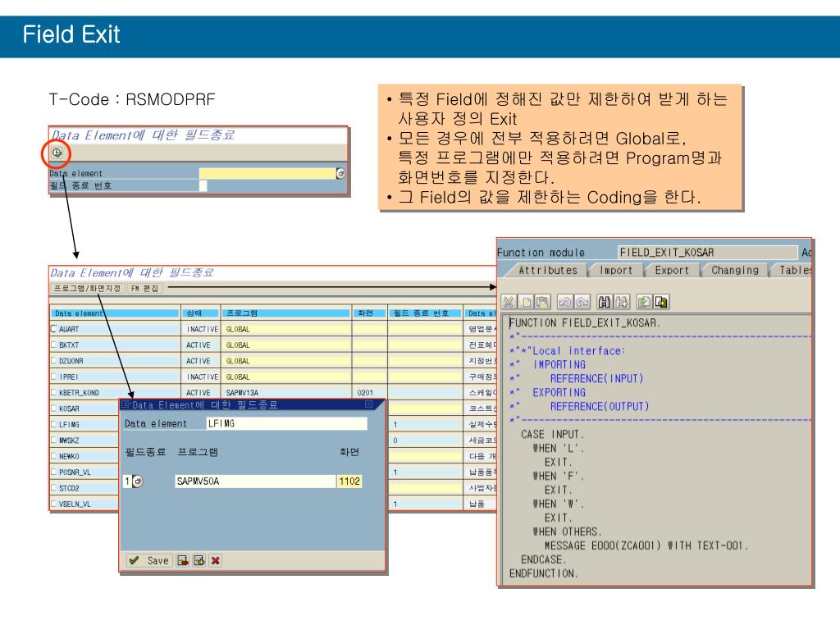
Task: Click the ENDFUNCTION. code line
Action: (x=543, y=573)
